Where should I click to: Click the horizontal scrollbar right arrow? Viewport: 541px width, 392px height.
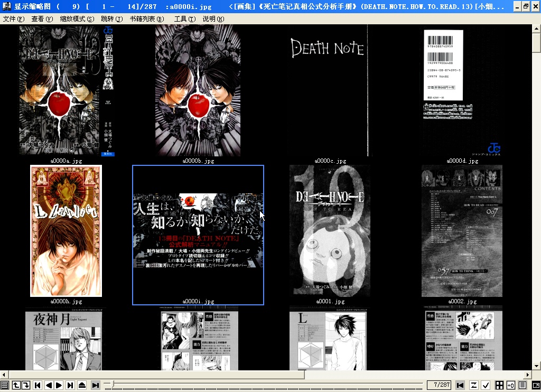[528, 375]
